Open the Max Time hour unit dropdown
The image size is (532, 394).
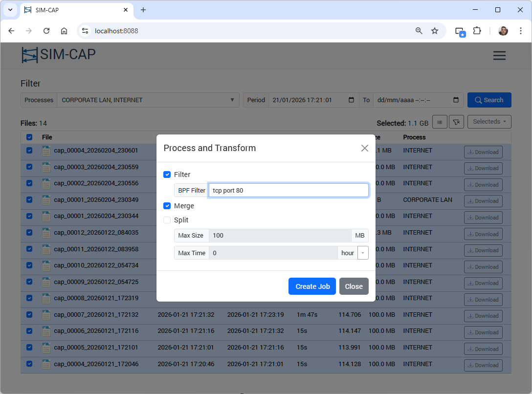363,253
